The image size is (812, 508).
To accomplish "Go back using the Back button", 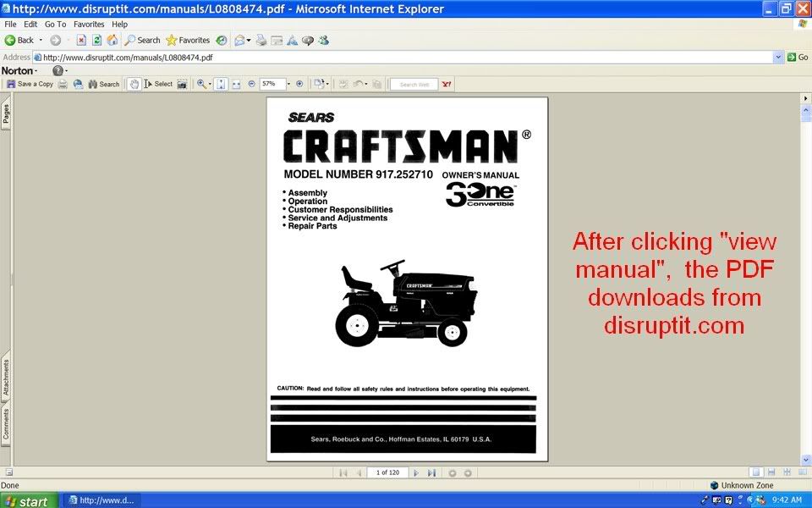I will tap(19, 40).
